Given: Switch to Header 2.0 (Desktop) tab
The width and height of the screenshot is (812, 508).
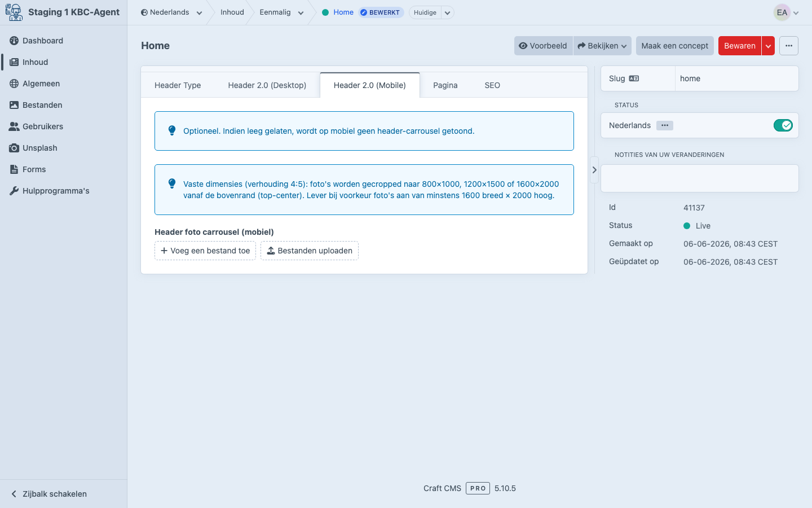Looking at the screenshot, I should pyautogui.click(x=267, y=85).
